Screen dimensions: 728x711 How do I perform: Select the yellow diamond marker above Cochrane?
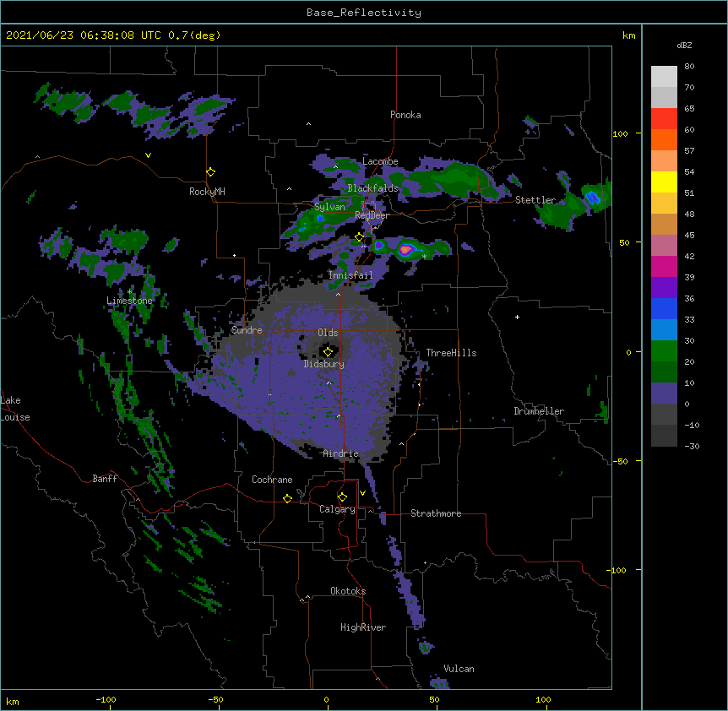287,498
